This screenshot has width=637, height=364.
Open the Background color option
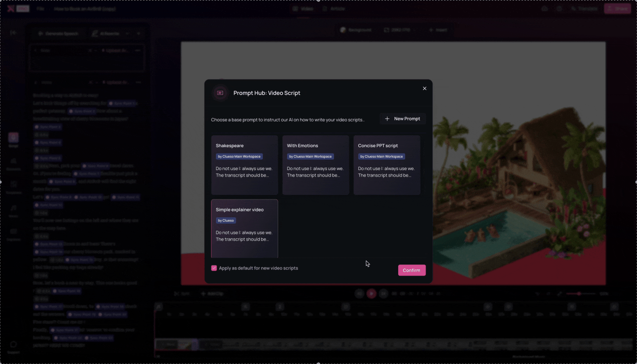[x=356, y=30]
